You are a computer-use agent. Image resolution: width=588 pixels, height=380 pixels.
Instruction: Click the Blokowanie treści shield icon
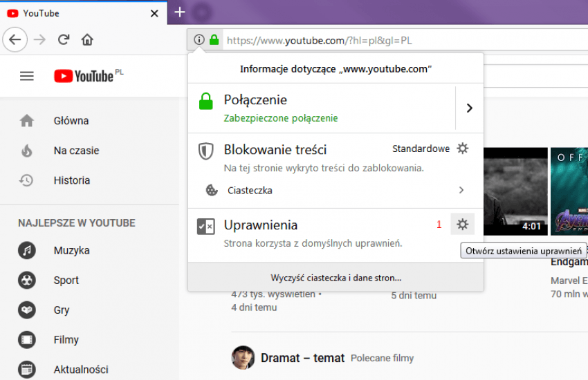[206, 151]
